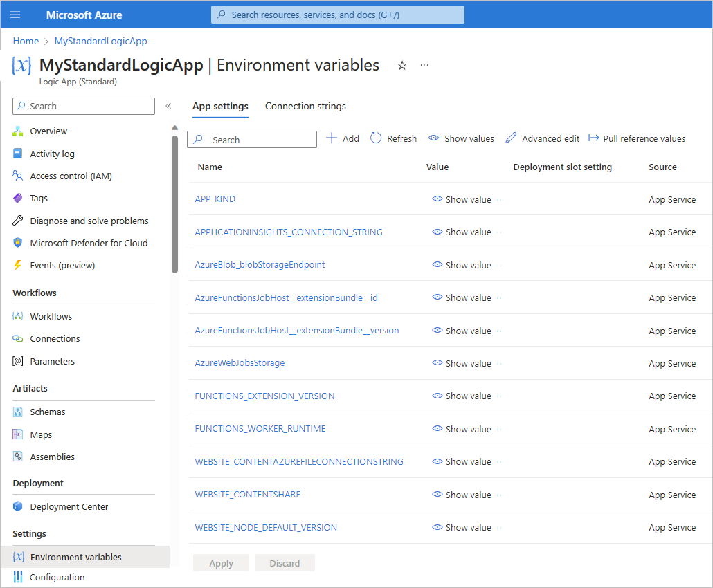Click the Connections icon in sidebar

pyautogui.click(x=18, y=338)
